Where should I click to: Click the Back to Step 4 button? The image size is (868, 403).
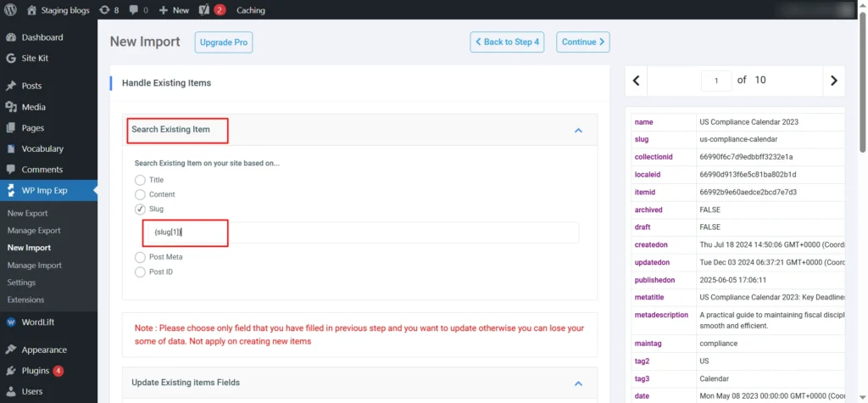pyautogui.click(x=507, y=42)
